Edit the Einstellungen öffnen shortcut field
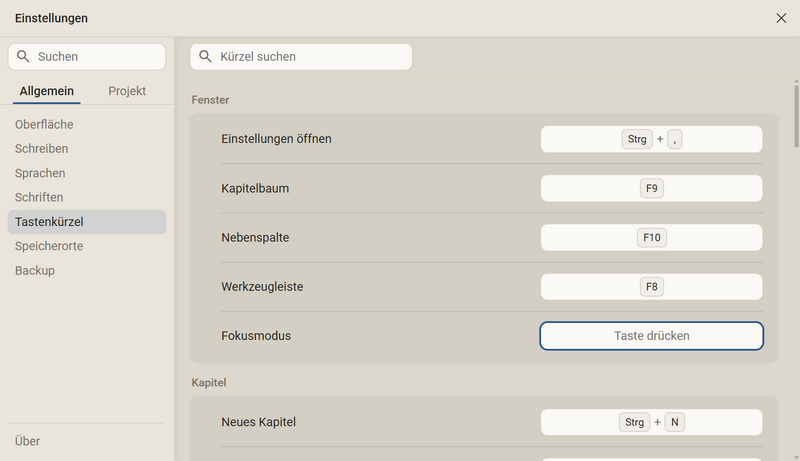800x461 pixels. pos(652,139)
